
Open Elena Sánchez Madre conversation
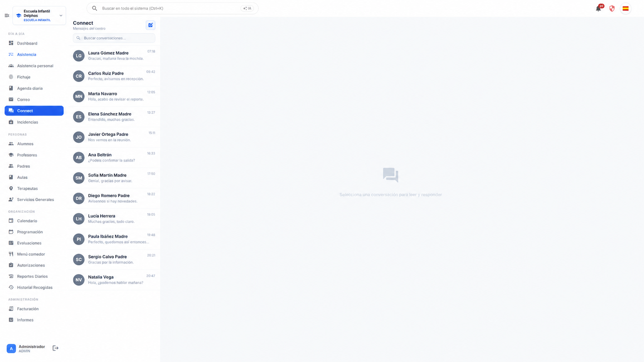pos(114,117)
